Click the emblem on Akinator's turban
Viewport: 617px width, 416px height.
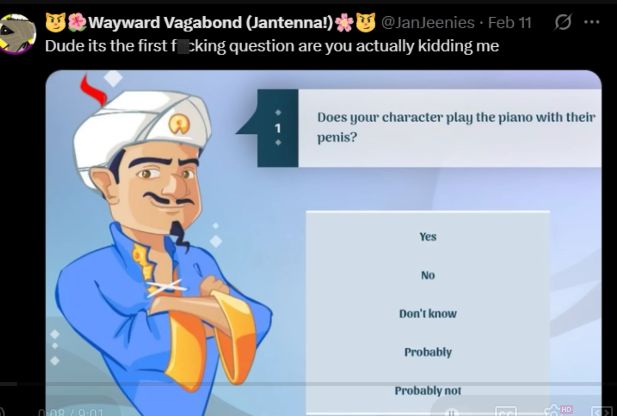tap(179, 124)
